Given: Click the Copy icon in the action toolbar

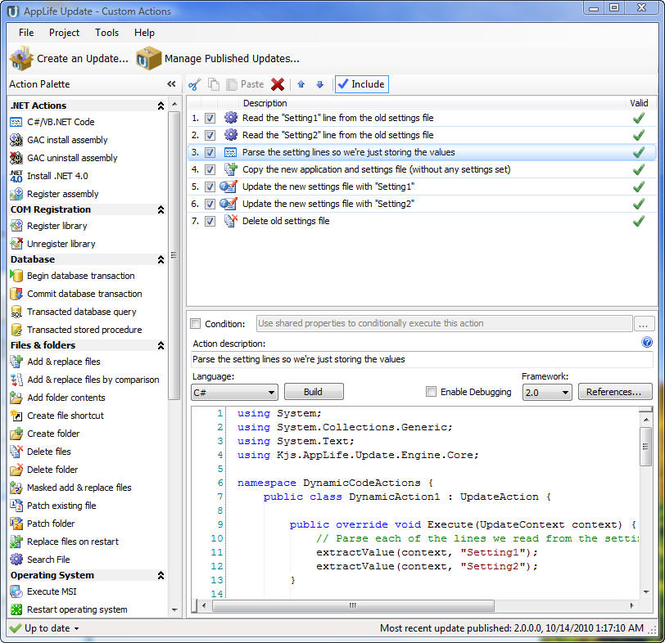Looking at the screenshot, I should (x=214, y=84).
